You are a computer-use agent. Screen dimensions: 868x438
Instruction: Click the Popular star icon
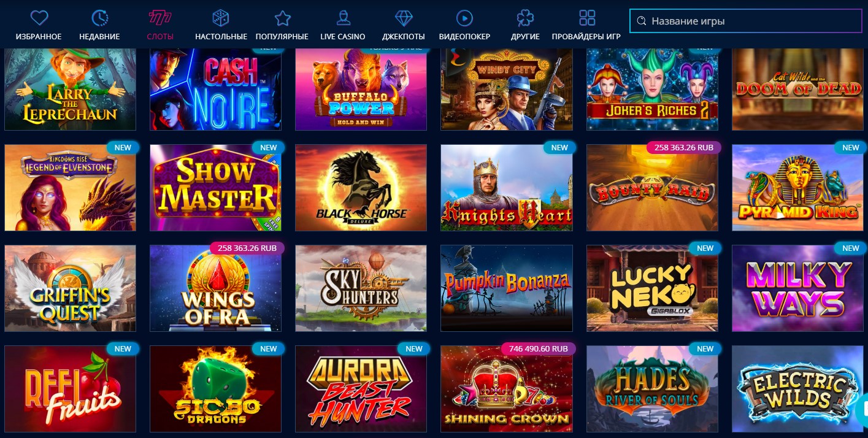282,17
